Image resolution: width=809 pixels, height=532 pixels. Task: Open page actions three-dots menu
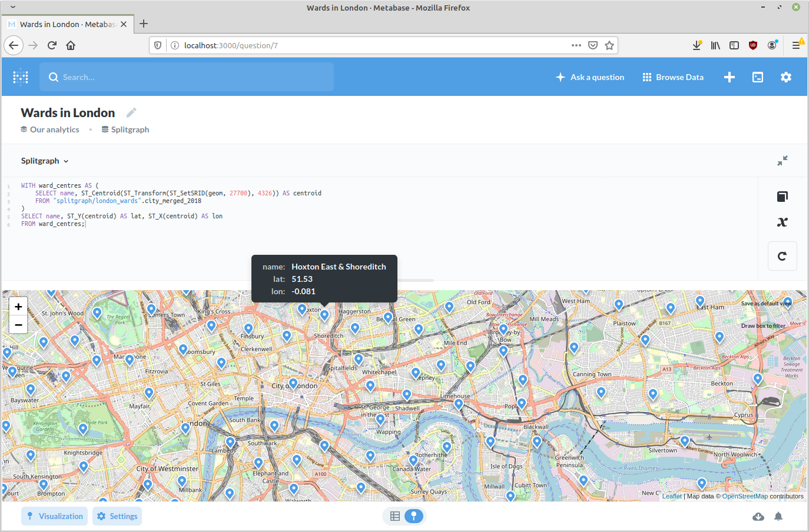[576, 45]
